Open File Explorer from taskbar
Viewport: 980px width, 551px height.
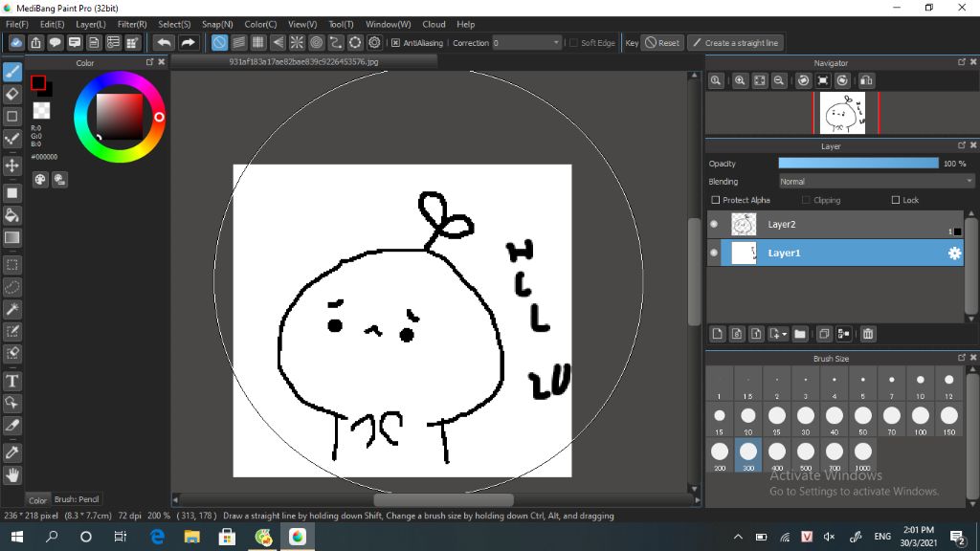[191, 537]
